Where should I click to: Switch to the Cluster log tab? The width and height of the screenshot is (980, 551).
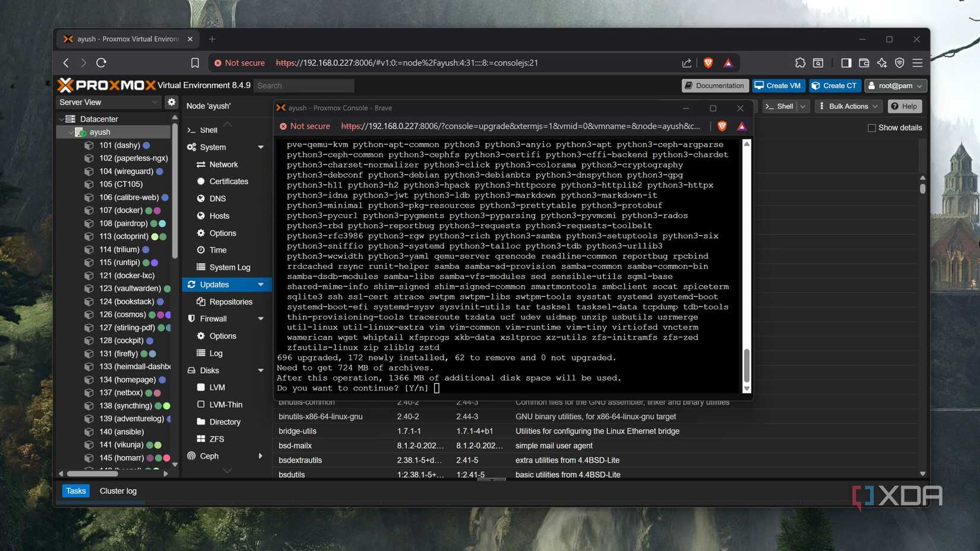(118, 491)
